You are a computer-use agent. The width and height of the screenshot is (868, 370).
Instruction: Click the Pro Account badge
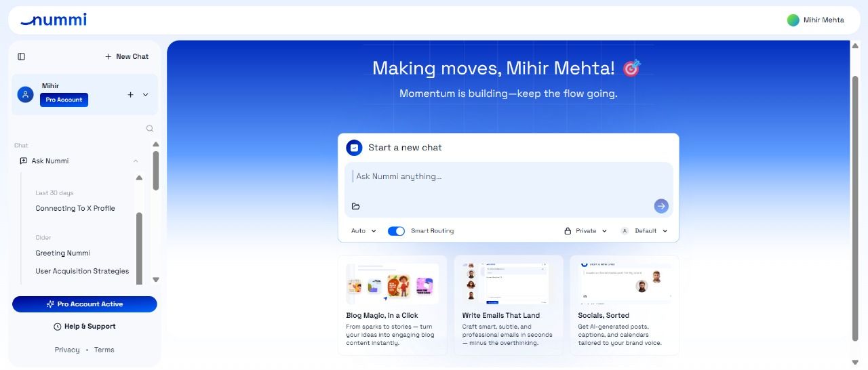click(x=64, y=100)
